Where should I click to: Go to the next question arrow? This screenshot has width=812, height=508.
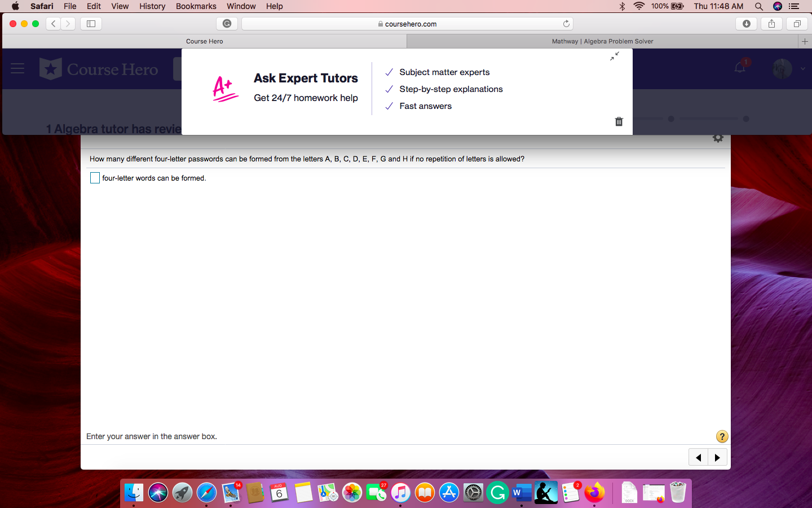click(717, 457)
